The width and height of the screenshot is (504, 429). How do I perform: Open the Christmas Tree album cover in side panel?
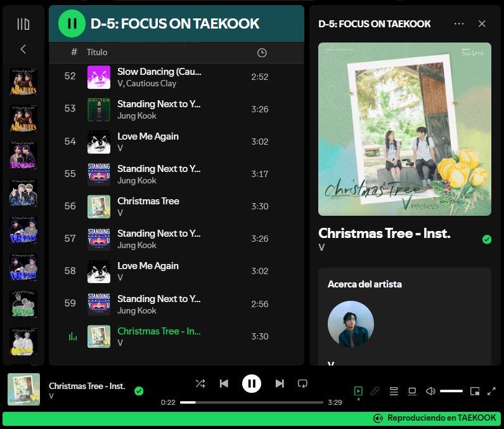pos(404,129)
